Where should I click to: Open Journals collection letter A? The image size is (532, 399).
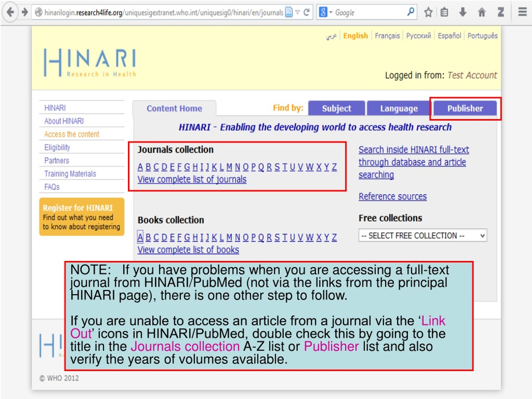point(140,167)
